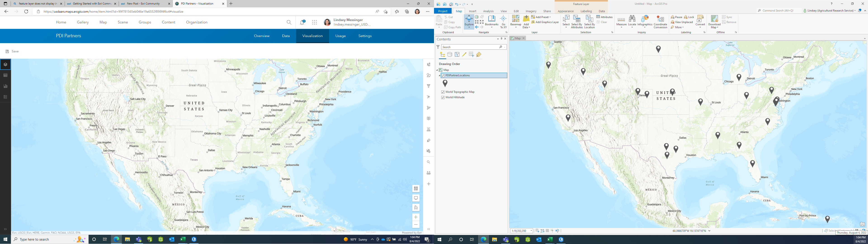Screen dimensions: 868x244
Task: Open the Analysis ribbon tab
Action: point(488,11)
